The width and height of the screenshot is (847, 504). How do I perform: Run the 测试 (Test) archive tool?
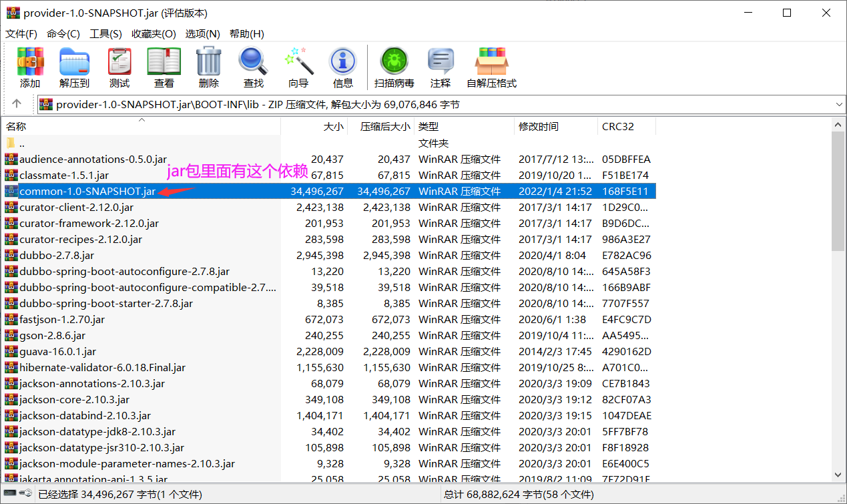click(119, 68)
